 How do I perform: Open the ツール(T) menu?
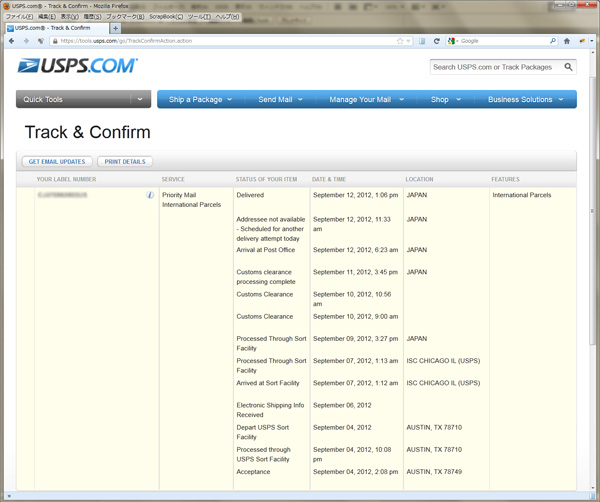click(x=199, y=16)
